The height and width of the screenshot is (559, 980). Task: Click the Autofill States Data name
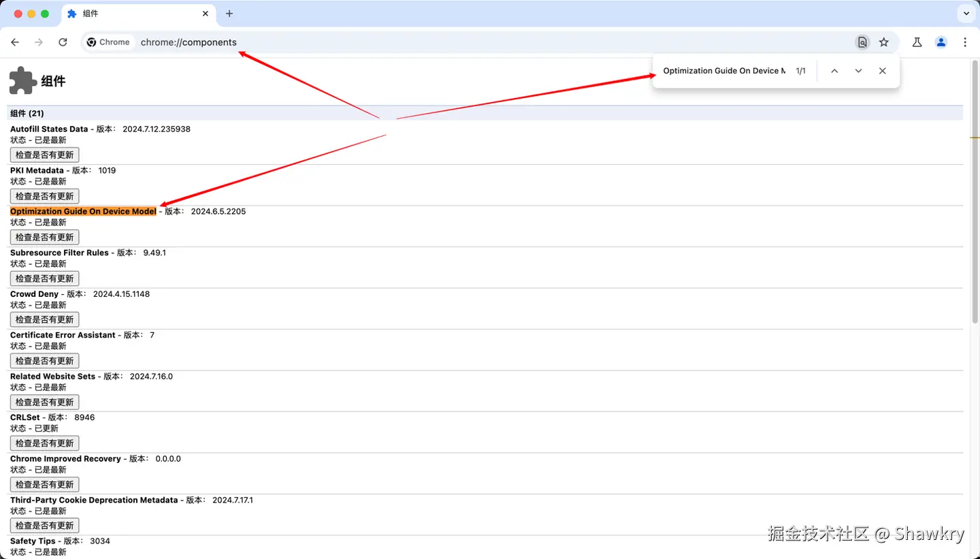[49, 129]
